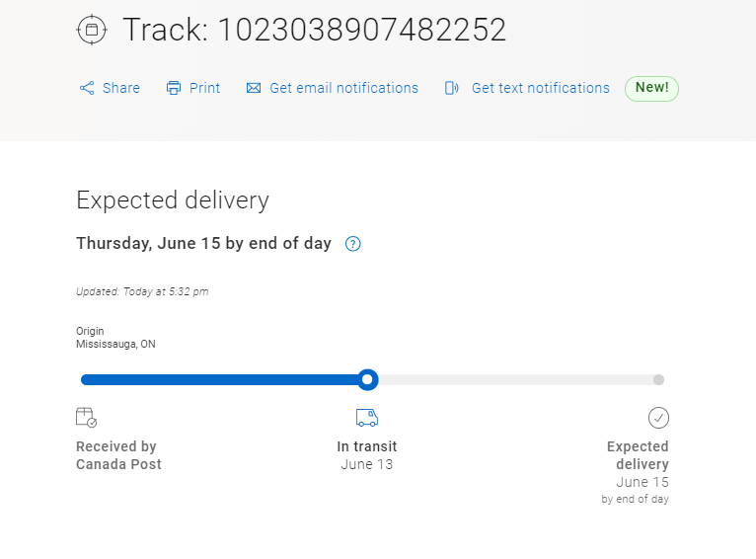
Task: Click the phone text notification icon
Action: coord(452,88)
